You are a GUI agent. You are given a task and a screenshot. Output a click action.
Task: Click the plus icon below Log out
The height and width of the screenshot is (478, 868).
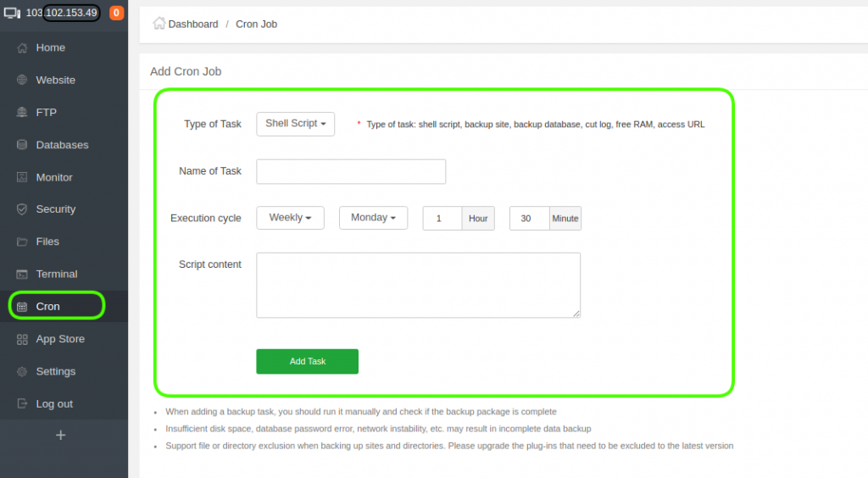60,435
